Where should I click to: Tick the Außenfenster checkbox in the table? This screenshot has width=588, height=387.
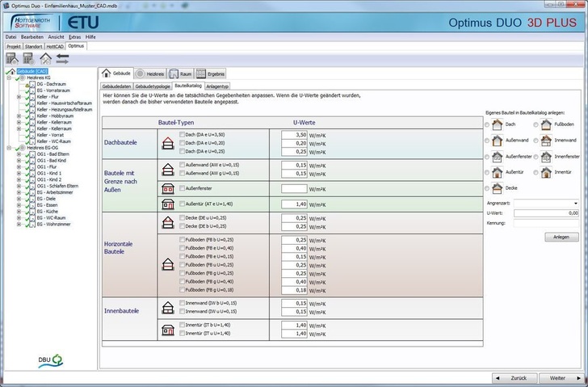pos(182,187)
